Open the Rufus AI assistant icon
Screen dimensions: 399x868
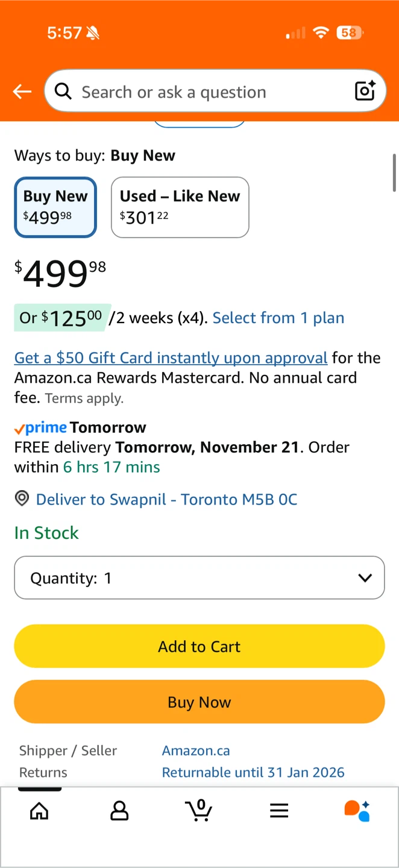[357, 811]
